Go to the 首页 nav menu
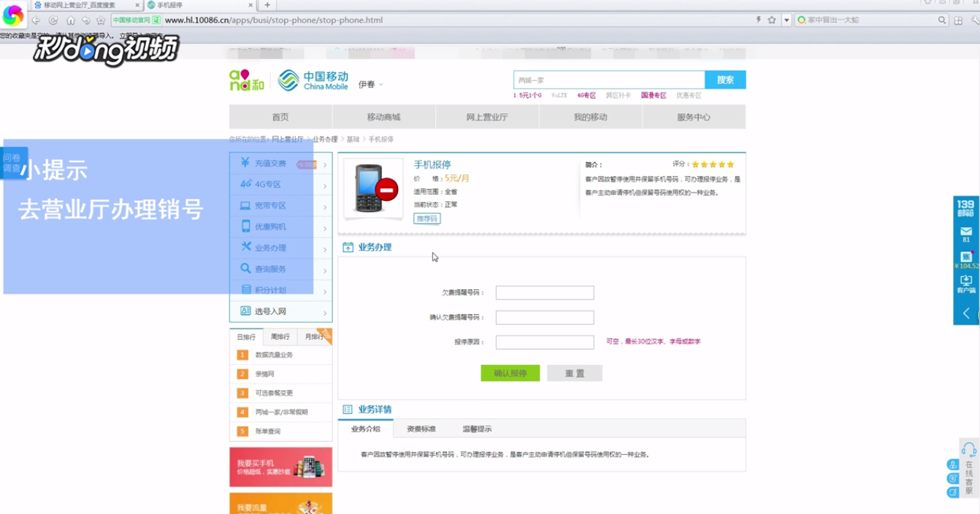This screenshot has height=514, width=980. click(280, 117)
